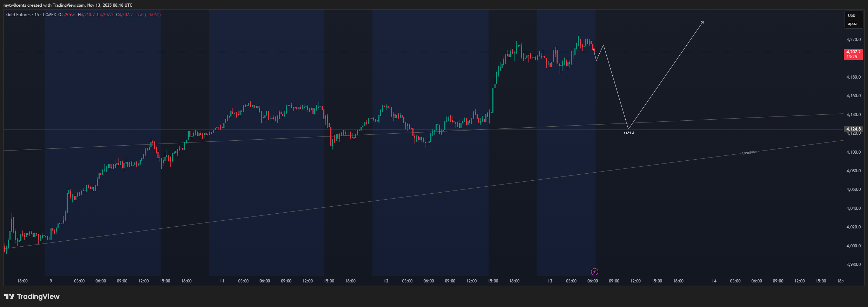Click the 4,000.0 price axis label
This screenshot has width=868, height=307.
(853, 246)
